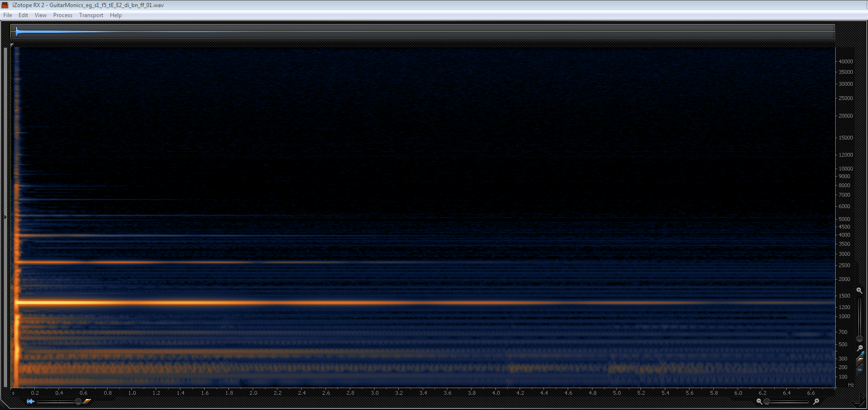The width and height of the screenshot is (868, 410).
Task: Open the File menu
Action: click(8, 15)
